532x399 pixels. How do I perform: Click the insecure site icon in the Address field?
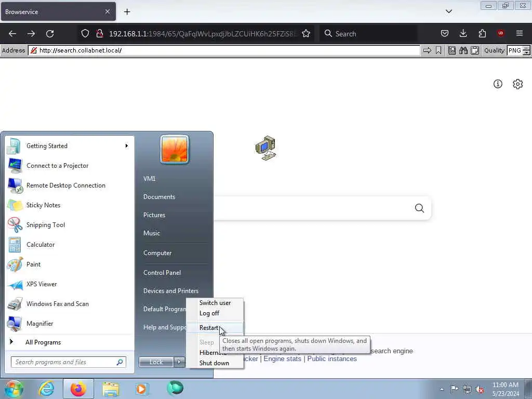34,50
